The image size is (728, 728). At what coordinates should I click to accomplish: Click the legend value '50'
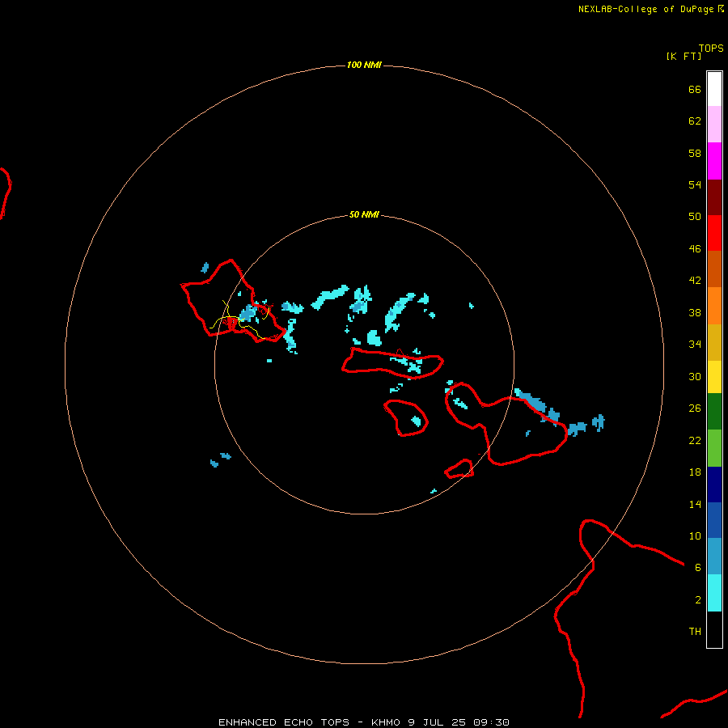(x=695, y=216)
